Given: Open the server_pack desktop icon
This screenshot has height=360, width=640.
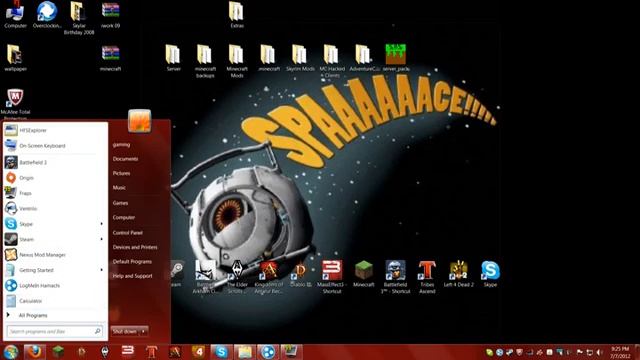Looking at the screenshot, I should point(396,58).
